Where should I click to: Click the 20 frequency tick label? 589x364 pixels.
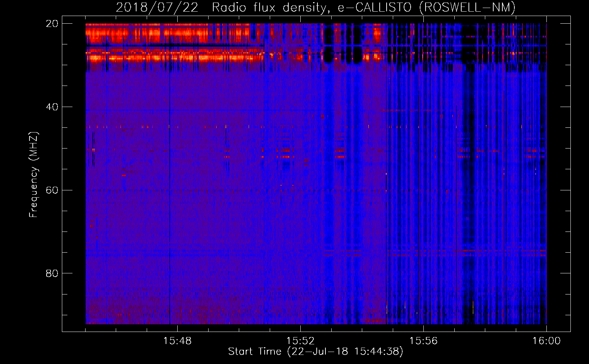(52, 24)
